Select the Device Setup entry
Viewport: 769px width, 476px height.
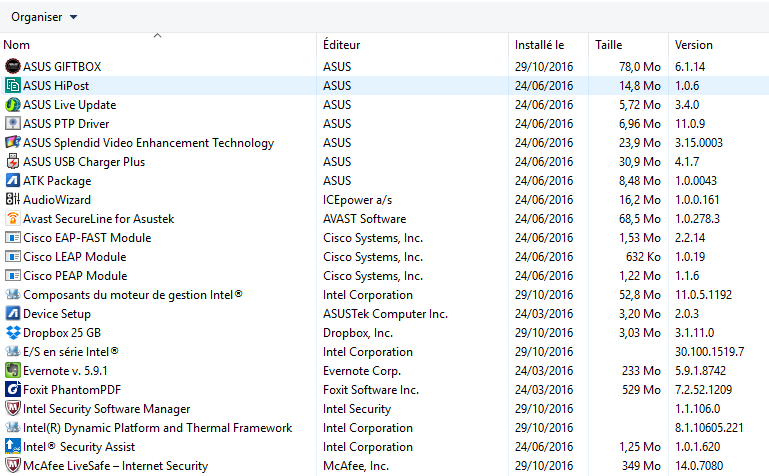point(57,314)
